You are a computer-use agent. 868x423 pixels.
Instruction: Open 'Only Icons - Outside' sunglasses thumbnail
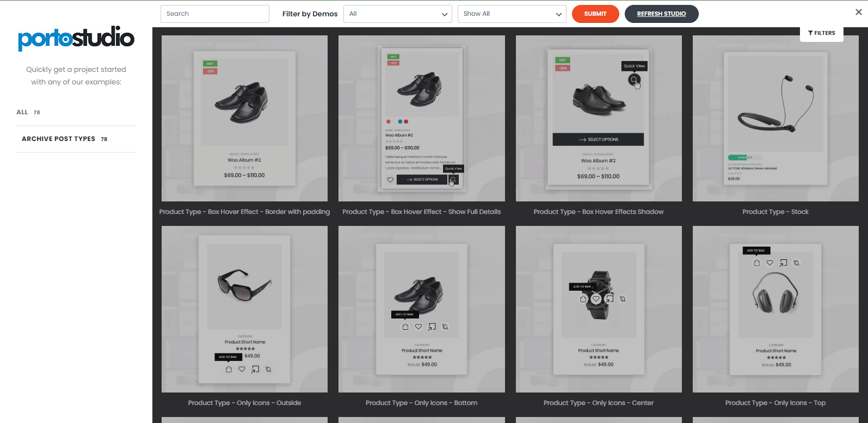point(244,309)
